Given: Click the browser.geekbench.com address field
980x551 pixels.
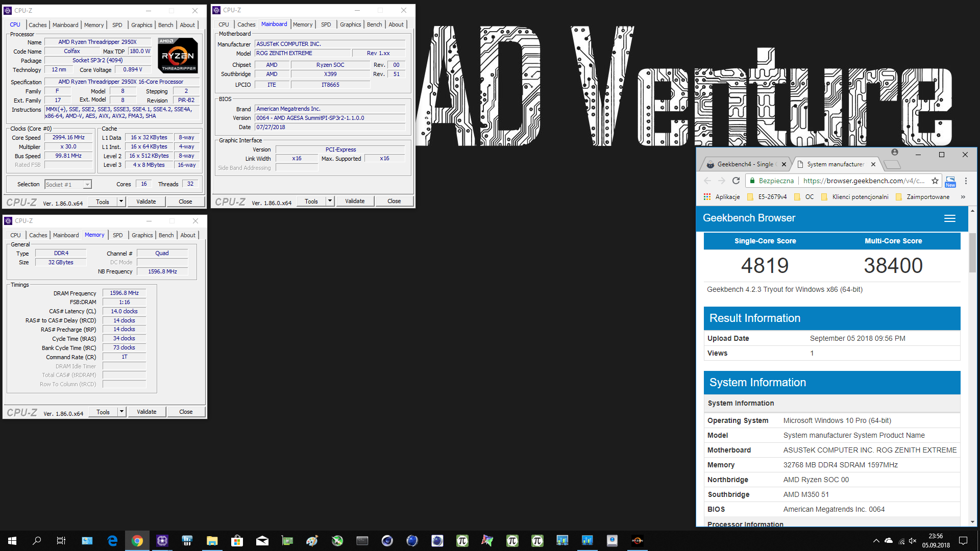Looking at the screenshot, I should click(x=863, y=181).
